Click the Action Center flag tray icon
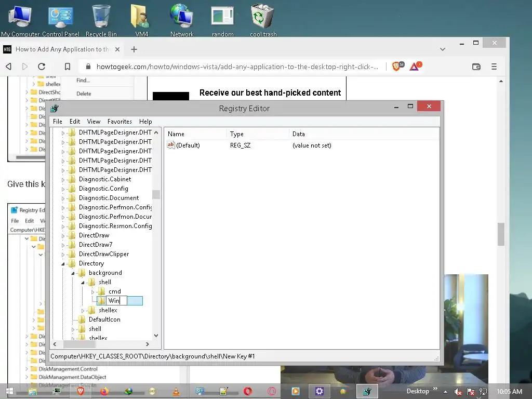Screen dimensions: 532x399 tap(471, 392)
